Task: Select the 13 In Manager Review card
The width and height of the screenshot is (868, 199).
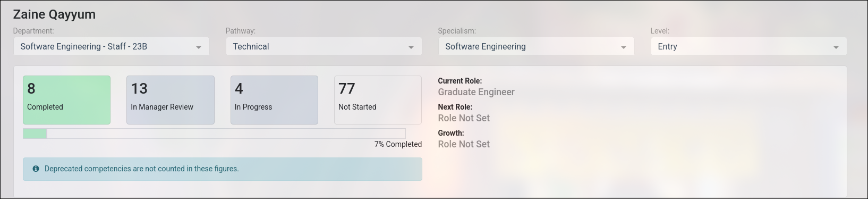Action: 171,100
